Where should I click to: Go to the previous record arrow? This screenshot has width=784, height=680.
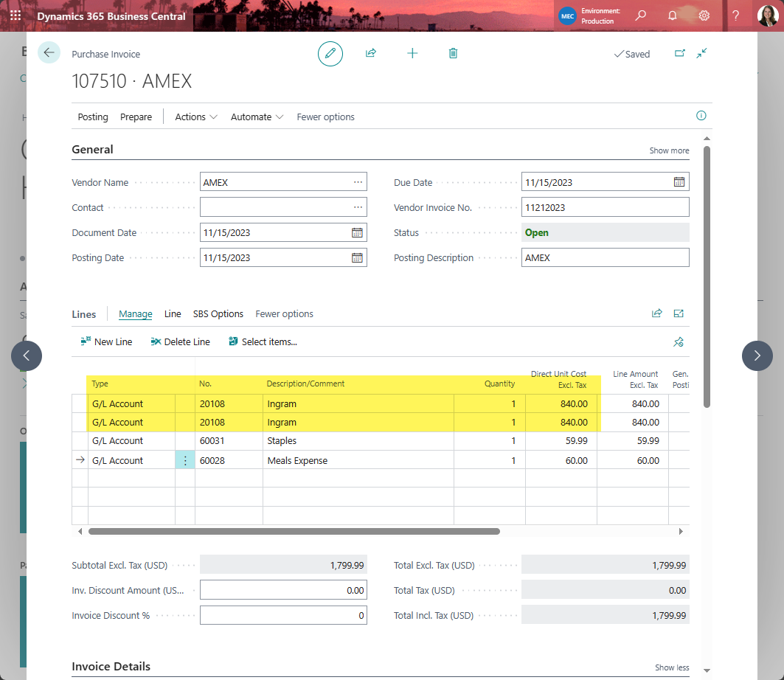(27, 355)
